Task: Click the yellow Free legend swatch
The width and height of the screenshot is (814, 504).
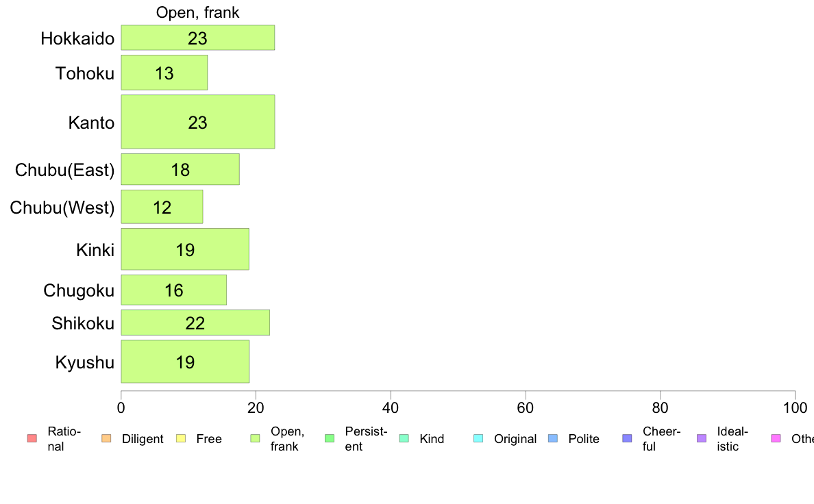Action: [181, 438]
